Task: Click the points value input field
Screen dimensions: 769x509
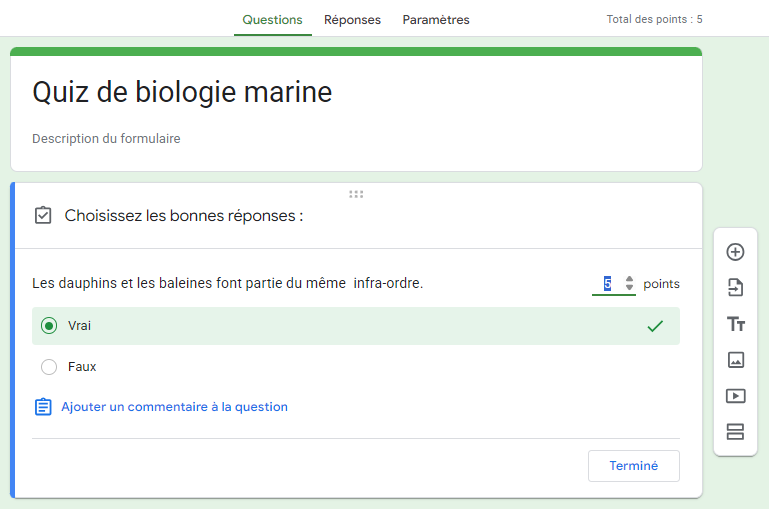Action: (x=607, y=284)
